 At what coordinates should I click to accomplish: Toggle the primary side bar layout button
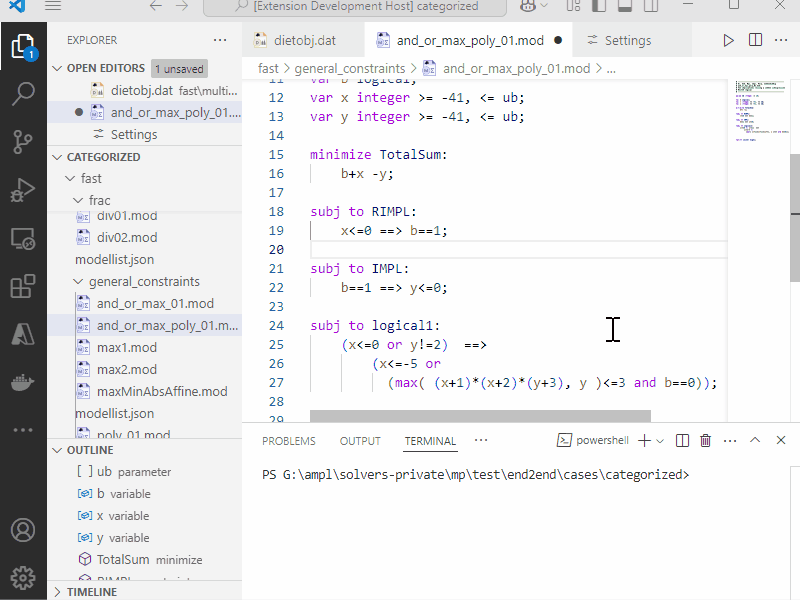coord(599,6)
